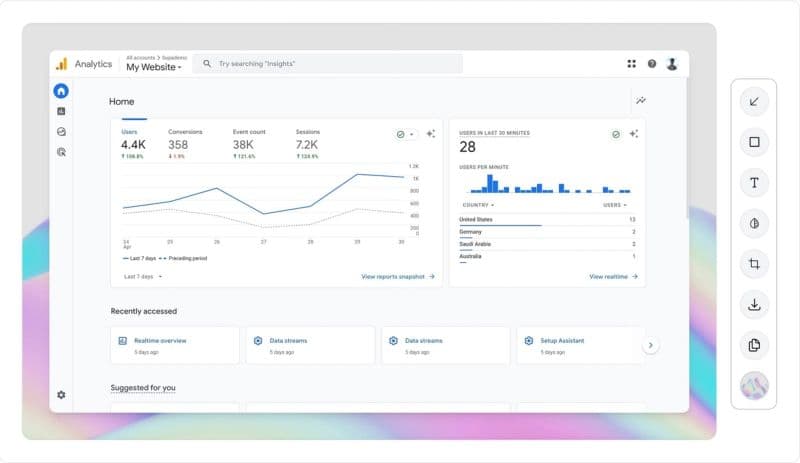This screenshot has width=800, height=463.
Task: Open View realtime link
Action: click(x=613, y=277)
